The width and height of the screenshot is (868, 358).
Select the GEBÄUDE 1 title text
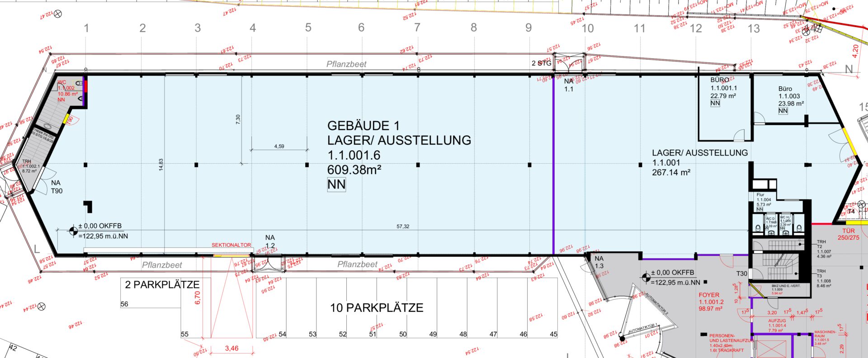point(363,126)
